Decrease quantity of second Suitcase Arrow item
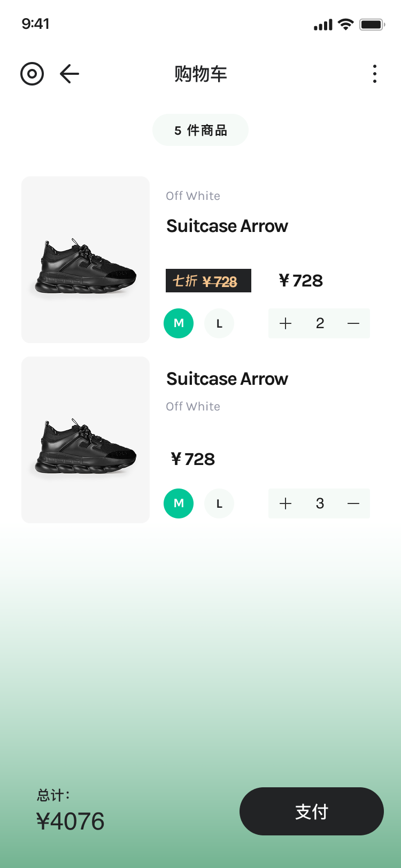Screen dimensions: 401x868 click(x=353, y=503)
